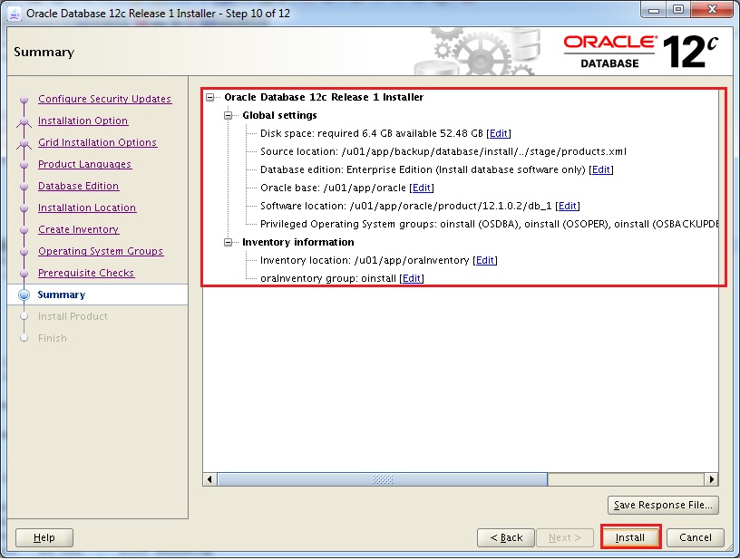The height and width of the screenshot is (560, 740).
Task: Open the Product Languages step
Action: [84, 164]
